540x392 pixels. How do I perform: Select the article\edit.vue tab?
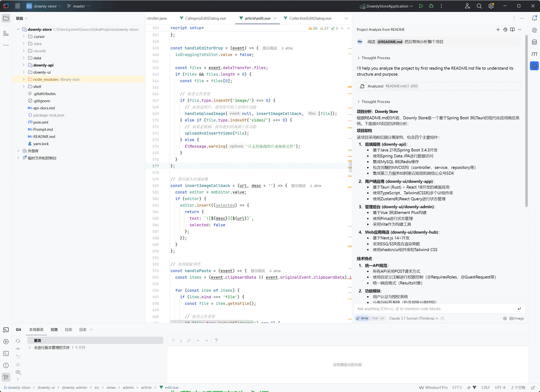(x=257, y=18)
